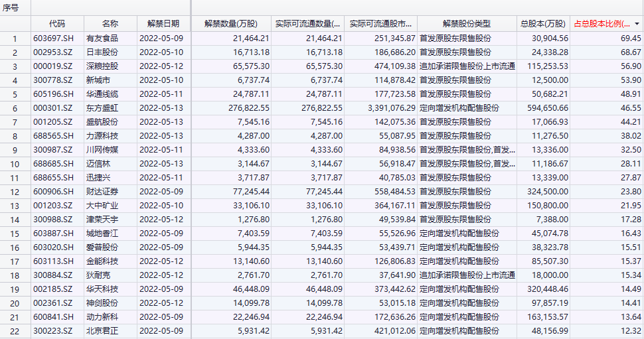
Task: Select the stock name 财达证券
Action: coord(102,192)
